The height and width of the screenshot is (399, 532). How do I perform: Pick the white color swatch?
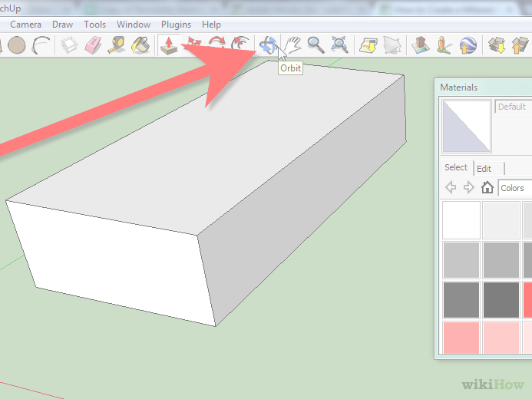click(x=461, y=220)
